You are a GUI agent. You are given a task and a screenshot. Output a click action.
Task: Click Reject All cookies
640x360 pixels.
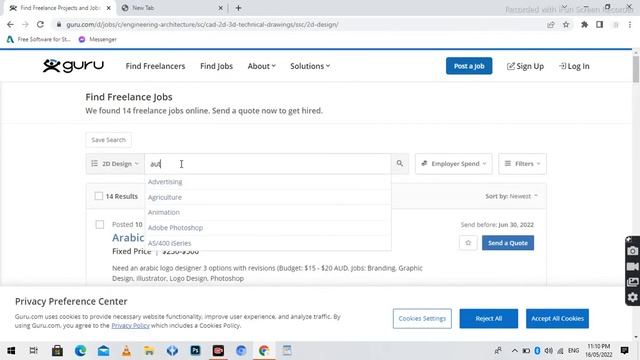[489, 319]
